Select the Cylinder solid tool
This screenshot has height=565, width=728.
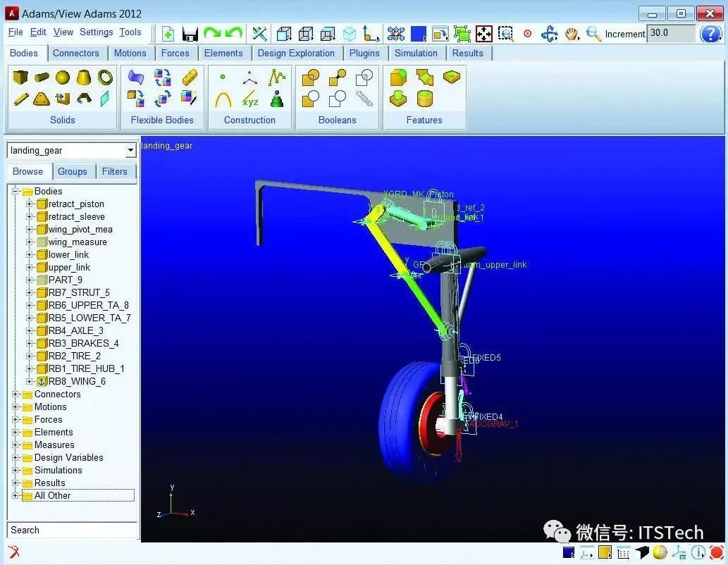click(42, 77)
